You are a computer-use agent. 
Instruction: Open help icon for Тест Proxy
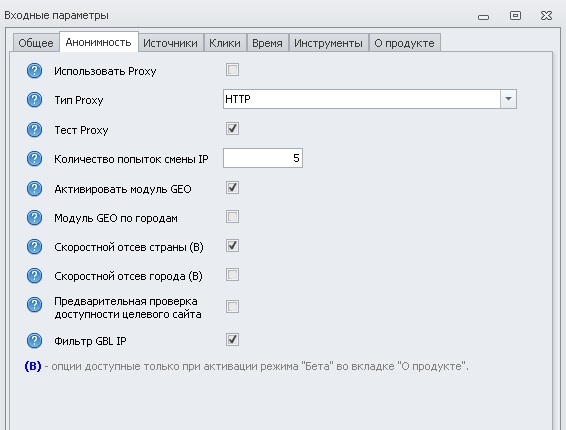[x=34, y=130]
